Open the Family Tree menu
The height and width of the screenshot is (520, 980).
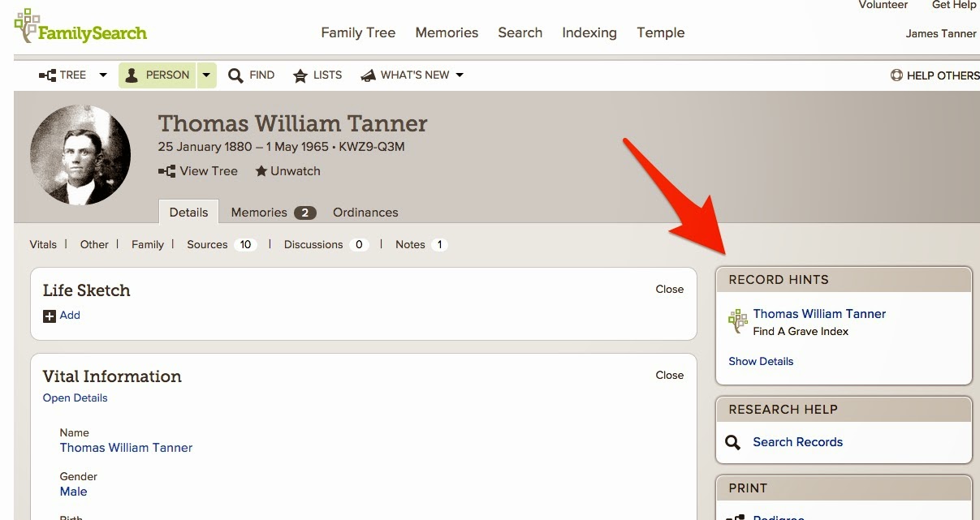coord(358,33)
